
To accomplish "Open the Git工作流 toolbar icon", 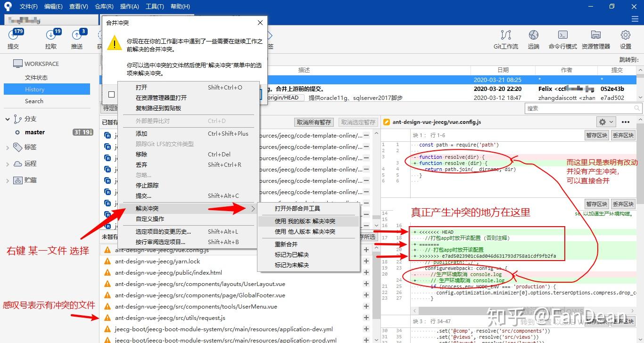I will click(x=506, y=35).
